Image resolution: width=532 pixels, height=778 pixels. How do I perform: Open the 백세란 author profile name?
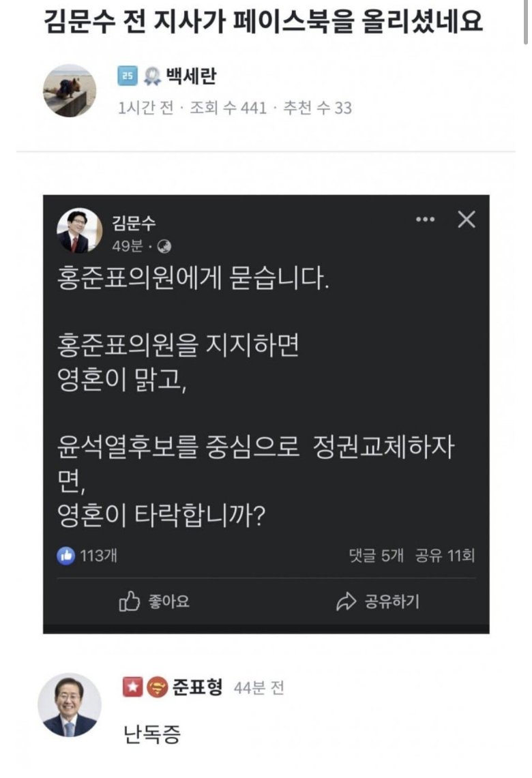[x=191, y=77]
